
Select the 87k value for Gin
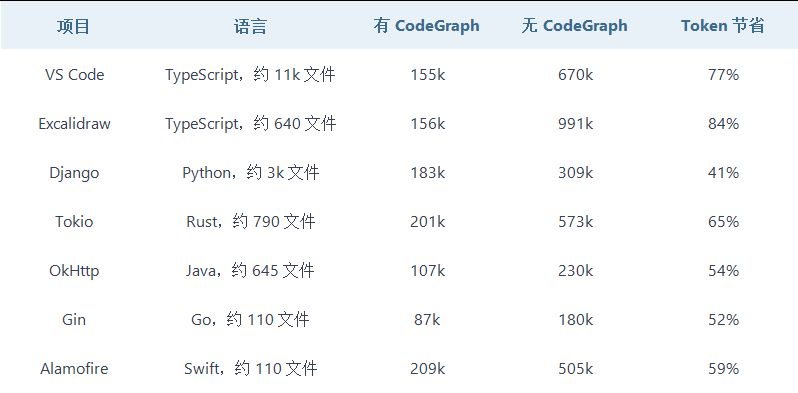click(x=428, y=319)
